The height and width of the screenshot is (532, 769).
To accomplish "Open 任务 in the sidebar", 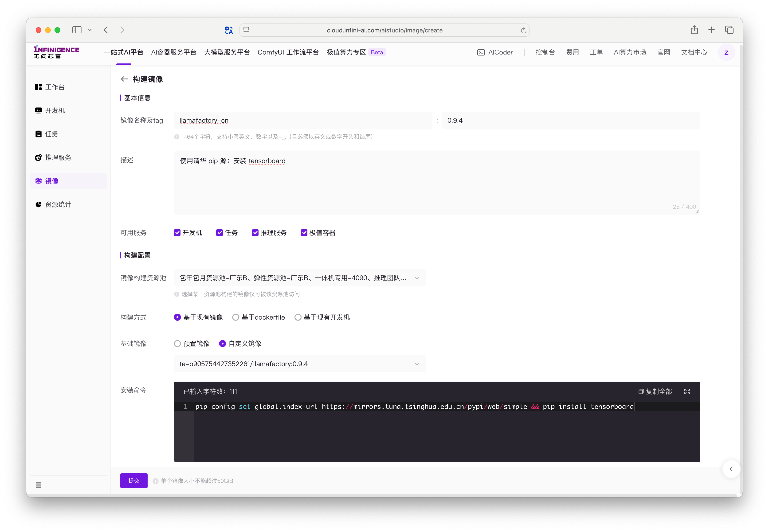I will (68, 134).
